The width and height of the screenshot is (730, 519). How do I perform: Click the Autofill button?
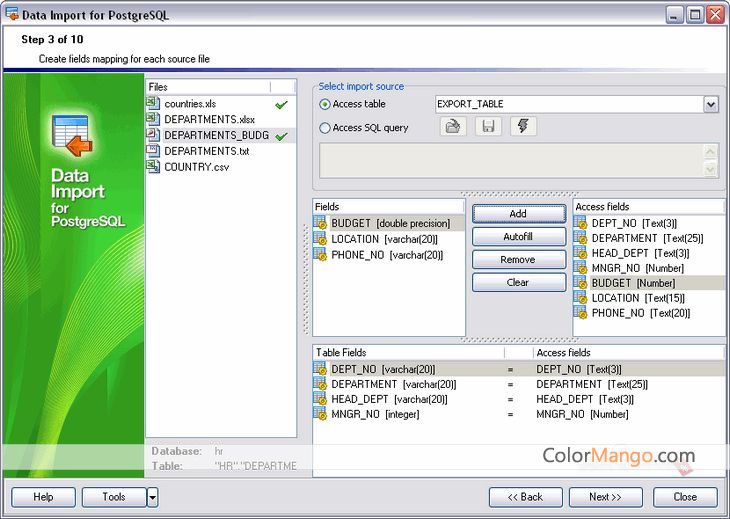coord(518,237)
